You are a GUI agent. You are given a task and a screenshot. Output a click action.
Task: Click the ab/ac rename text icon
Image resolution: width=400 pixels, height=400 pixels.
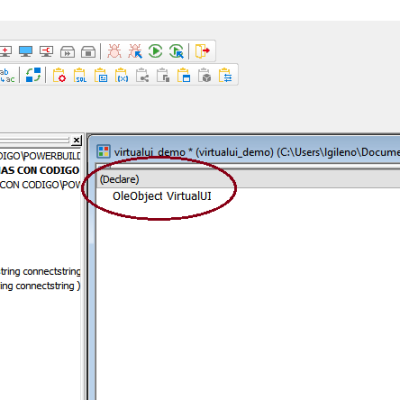(x=7, y=75)
